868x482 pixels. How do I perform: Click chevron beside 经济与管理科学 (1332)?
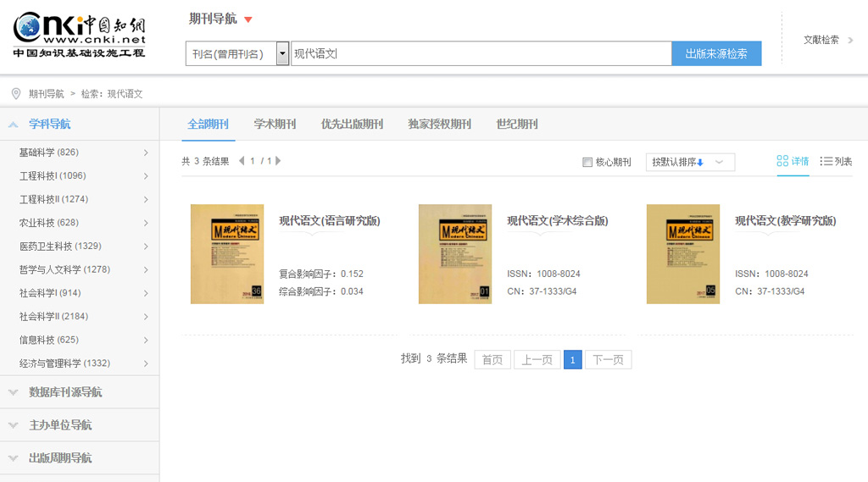tap(146, 363)
